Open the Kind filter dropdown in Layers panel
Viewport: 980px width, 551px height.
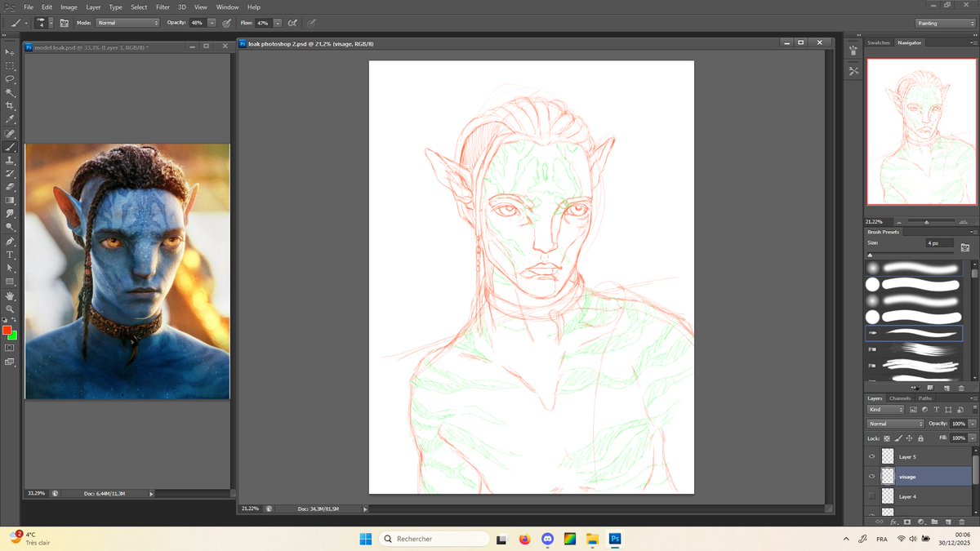point(885,410)
